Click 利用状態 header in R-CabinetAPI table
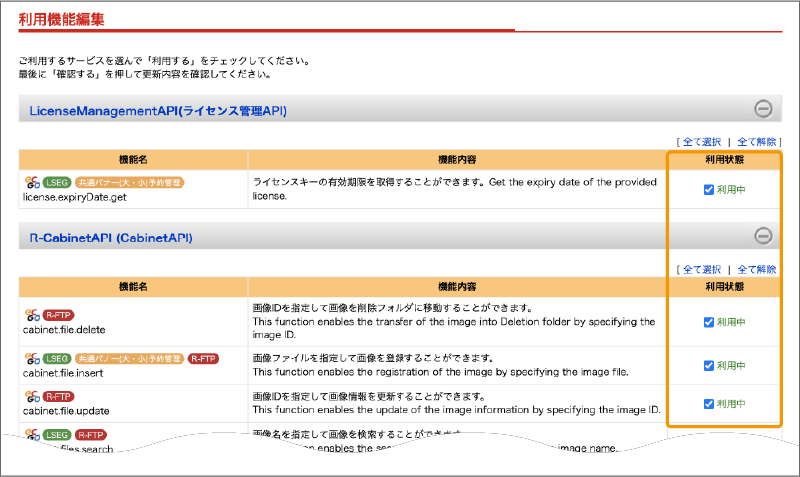800x477 pixels. click(x=724, y=287)
